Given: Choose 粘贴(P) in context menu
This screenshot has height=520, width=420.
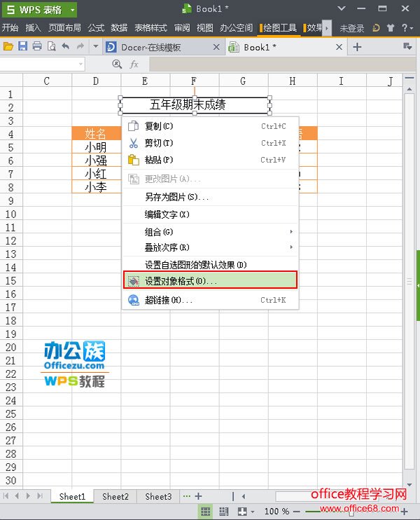Looking at the screenshot, I should (210, 160).
